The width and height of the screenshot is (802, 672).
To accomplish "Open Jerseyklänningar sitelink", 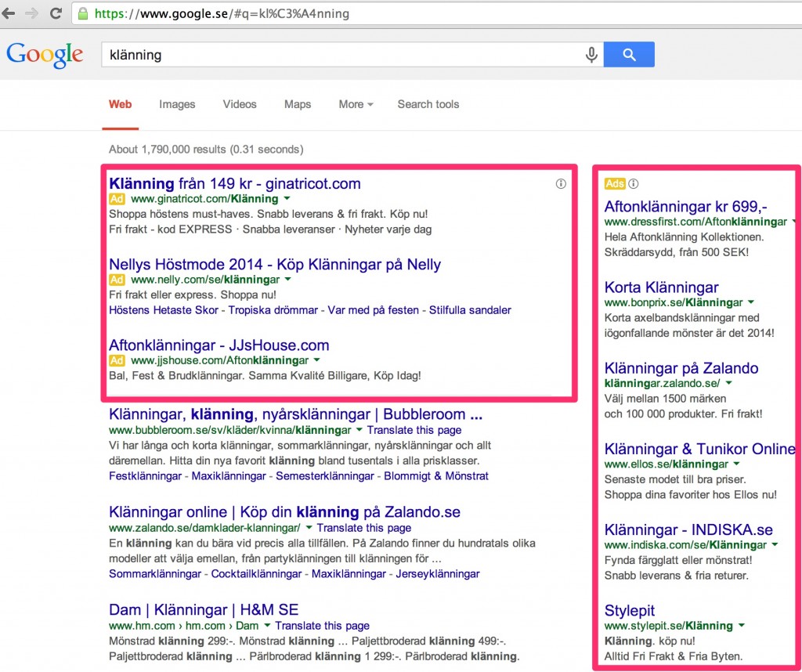I will 438,574.
